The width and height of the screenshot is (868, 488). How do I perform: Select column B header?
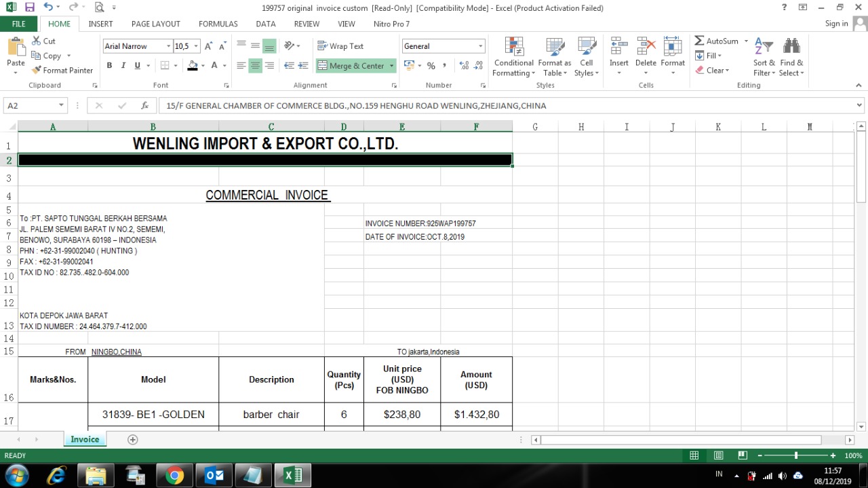pyautogui.click(x=153, y=126)
